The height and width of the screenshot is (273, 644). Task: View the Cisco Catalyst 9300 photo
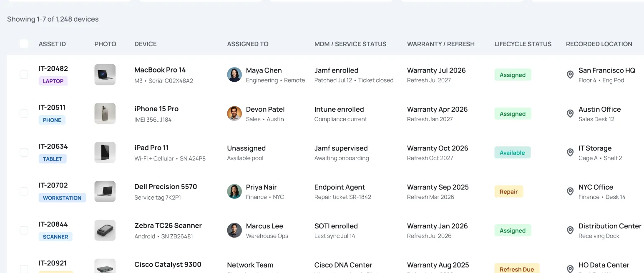pos(105,266)
